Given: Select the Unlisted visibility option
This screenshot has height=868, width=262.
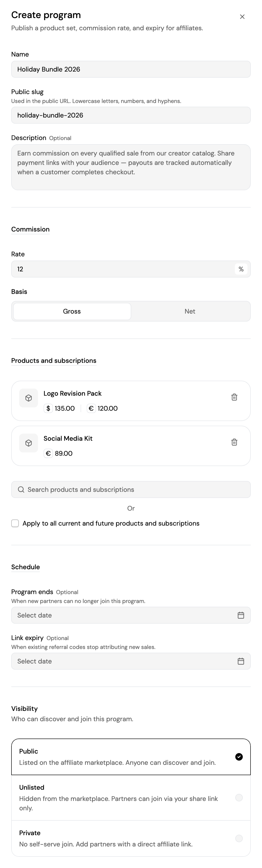Looking at the screenshot, I should click(131, 797).
